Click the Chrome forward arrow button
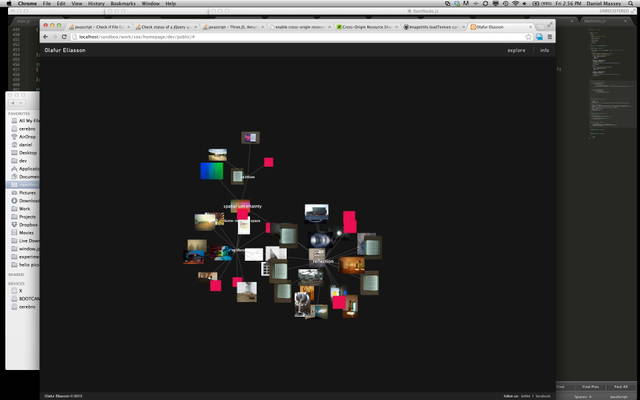Screen dimensions: 640x400 point(55,37)
